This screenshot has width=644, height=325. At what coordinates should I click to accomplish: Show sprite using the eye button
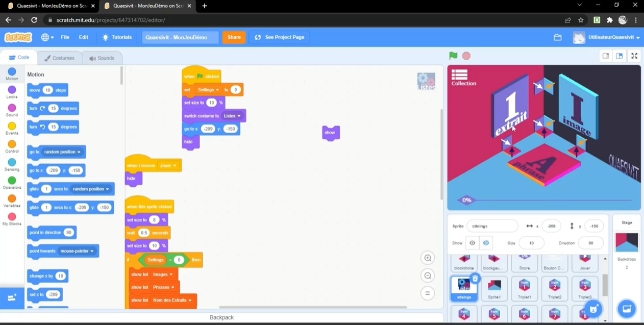[x=472, y=243]
